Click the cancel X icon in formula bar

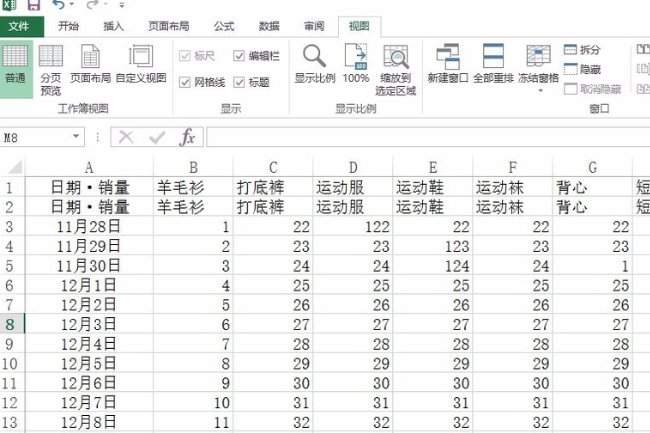[126, 137]
